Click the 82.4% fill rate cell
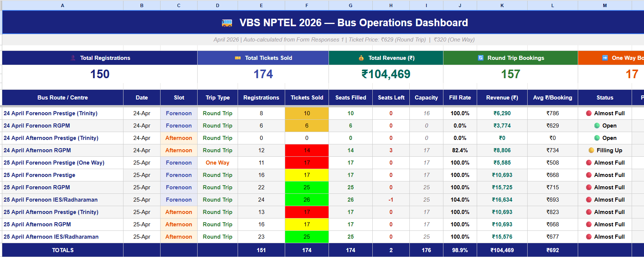Screen dimensions: 644x257 (460, 150)
